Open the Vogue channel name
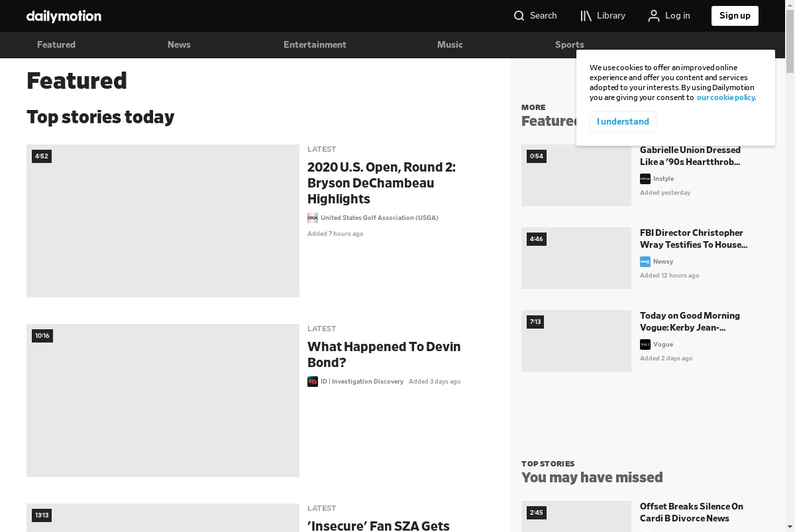 pyautogui.click(x=663, y=345)
